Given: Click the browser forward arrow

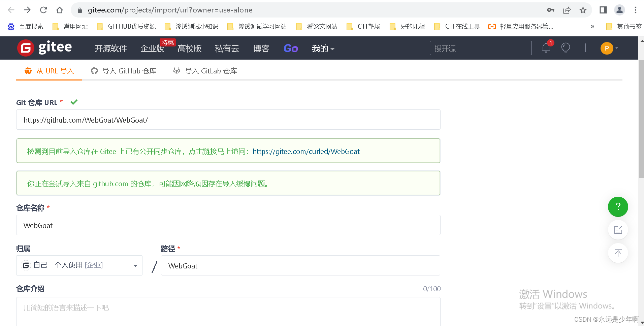Looking at the screenshot, I should [x=27, y=10].
